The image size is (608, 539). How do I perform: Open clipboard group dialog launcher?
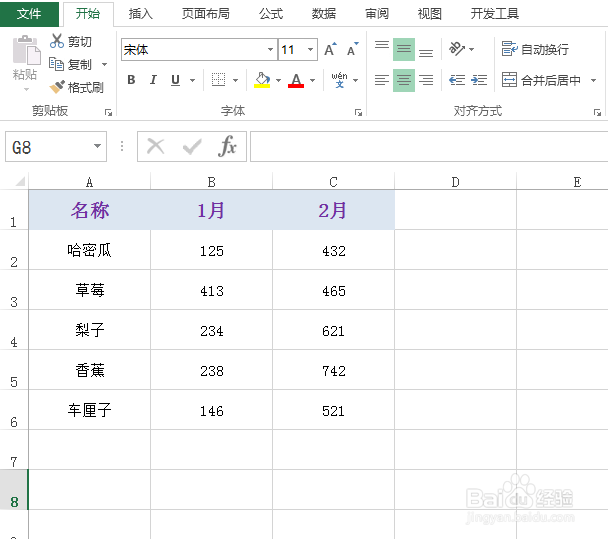point(108,112)
